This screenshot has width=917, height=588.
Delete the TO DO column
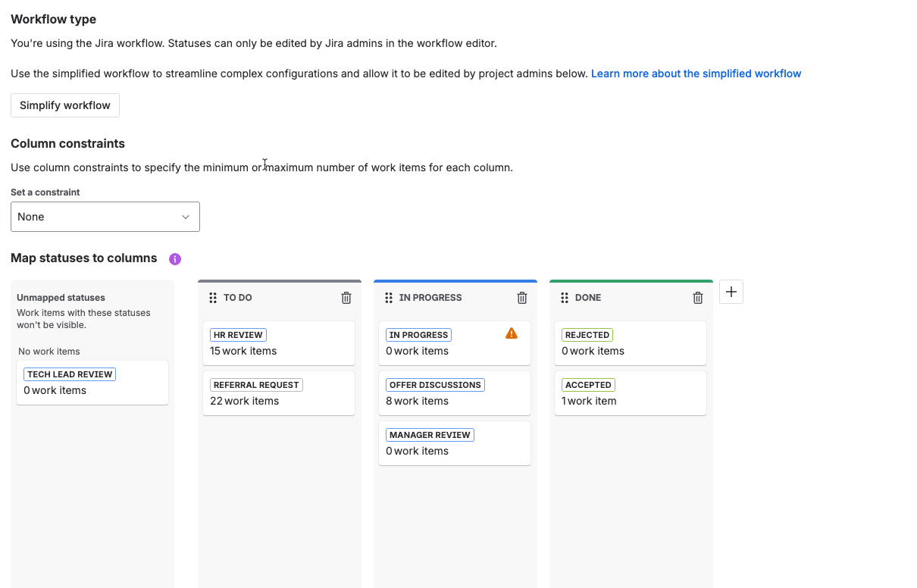(346, 298)
